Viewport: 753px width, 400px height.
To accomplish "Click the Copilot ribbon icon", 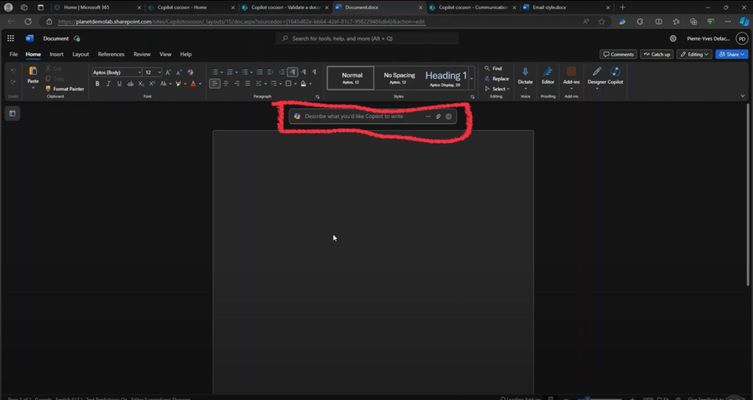I will point(615,72).
